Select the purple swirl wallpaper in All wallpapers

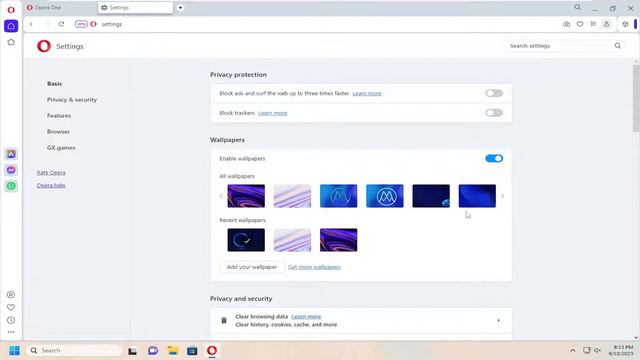point(246,196)
